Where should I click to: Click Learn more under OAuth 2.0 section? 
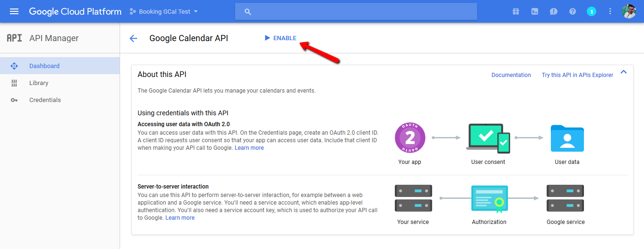click(249, 148)
